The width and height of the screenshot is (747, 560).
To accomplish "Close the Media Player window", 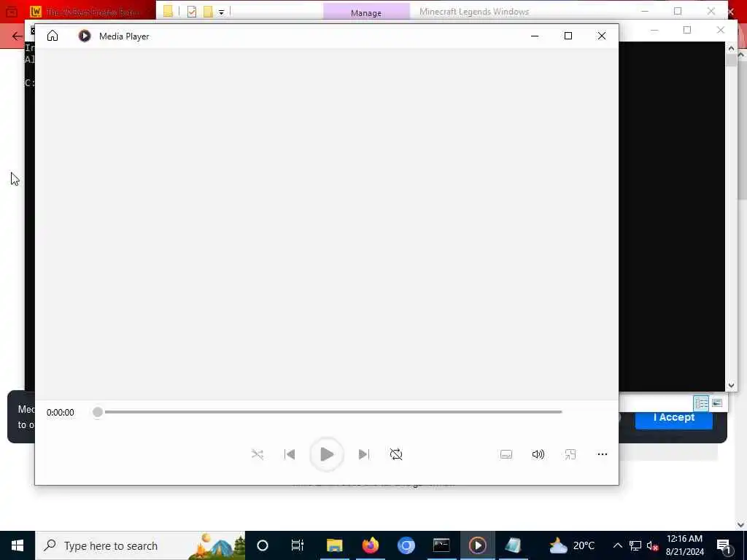I will click(x=602, y=36).
